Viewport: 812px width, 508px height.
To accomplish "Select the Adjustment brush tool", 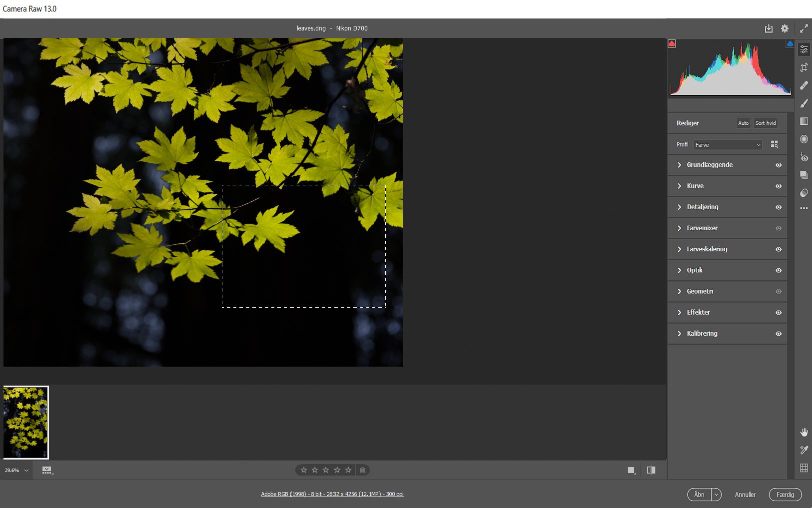I will pos(804,103).
